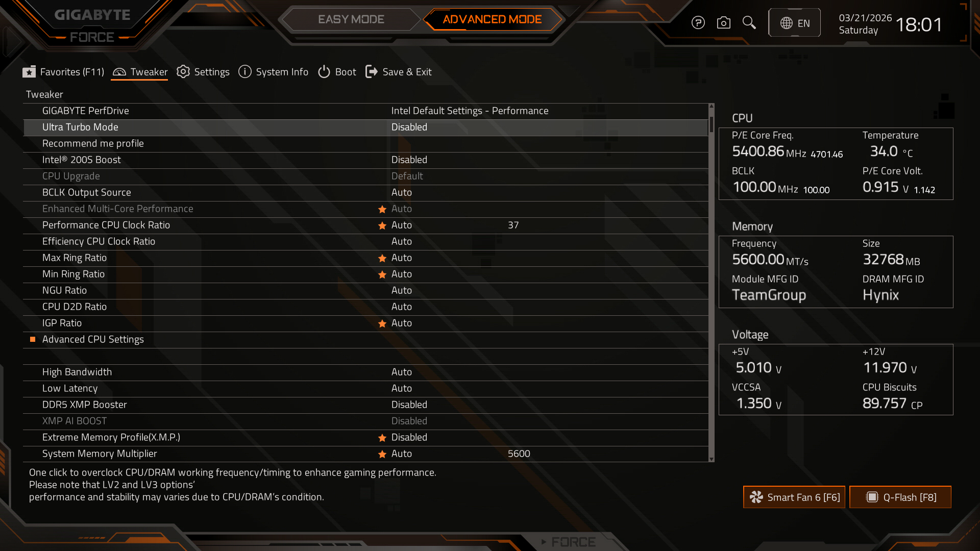Toggle Ultra Turbo Mode Disabled value
980x551 pixels.
409,127
